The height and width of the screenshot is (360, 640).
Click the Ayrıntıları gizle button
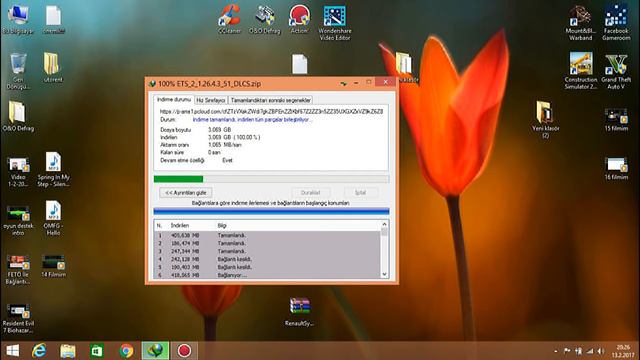click(186, 193)
